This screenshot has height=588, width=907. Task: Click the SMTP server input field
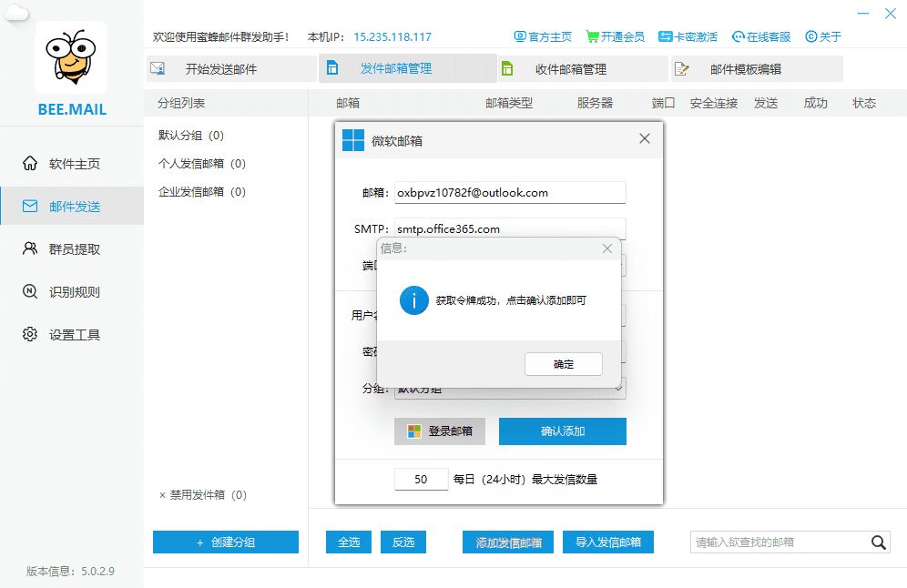(510, 228)
